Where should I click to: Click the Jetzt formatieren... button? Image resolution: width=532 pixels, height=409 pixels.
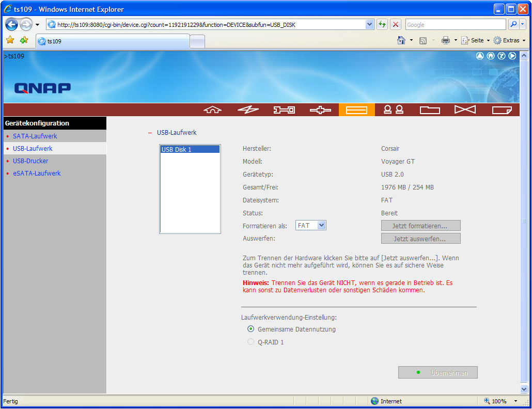tap(420, 226)
